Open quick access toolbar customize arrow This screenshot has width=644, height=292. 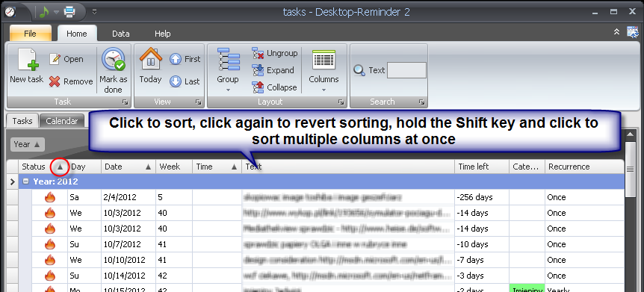pyautogui.click(x=94, y=12)
